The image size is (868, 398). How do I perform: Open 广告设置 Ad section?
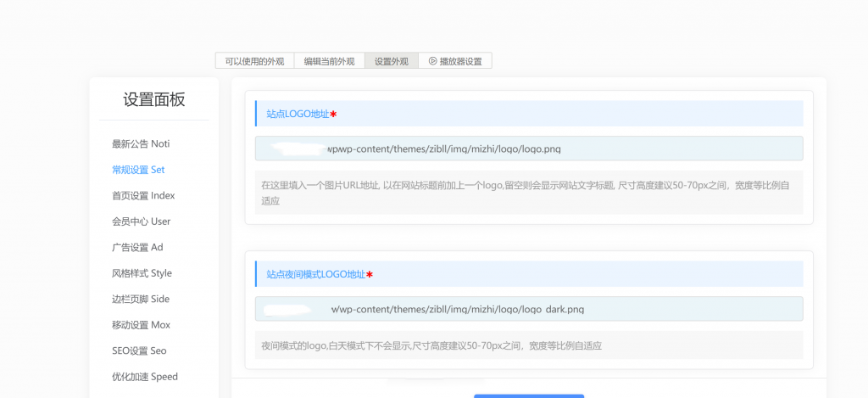point(137,247)
